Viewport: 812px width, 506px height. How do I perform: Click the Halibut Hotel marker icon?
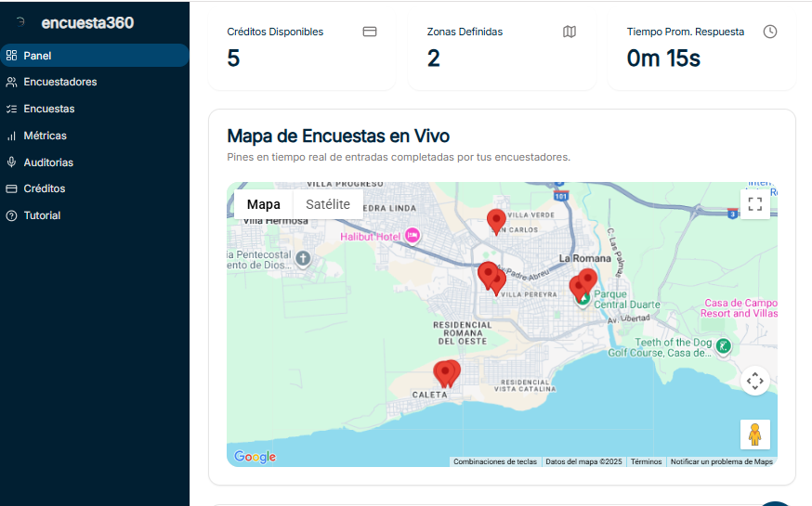click(413, 236)
